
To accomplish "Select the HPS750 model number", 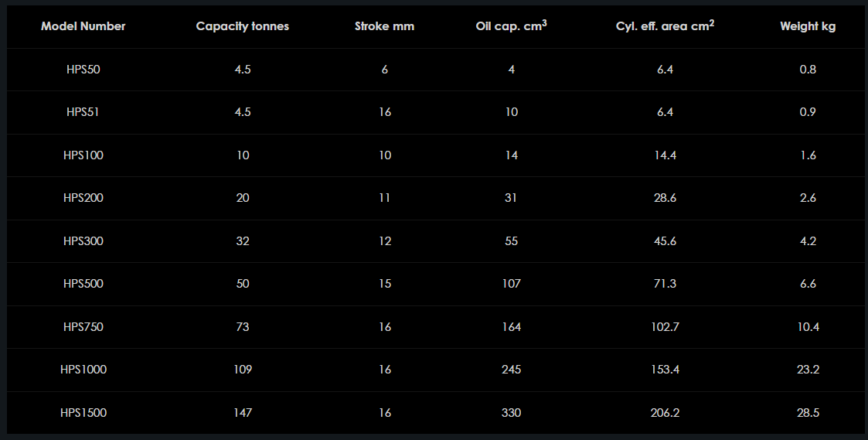I will pyautogui.click(x=83, y=327).
